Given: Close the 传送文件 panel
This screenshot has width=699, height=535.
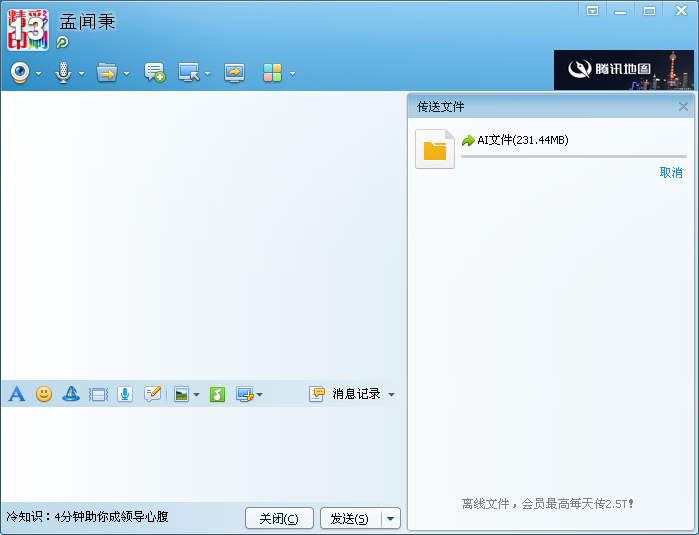Looking at the screenshot, I should tap(683, 107).
